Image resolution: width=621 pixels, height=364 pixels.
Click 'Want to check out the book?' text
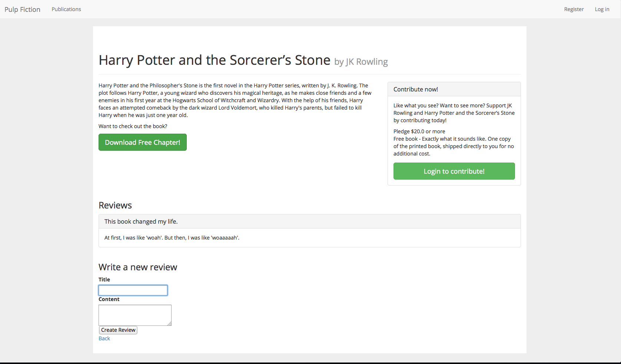click(133, 126)
